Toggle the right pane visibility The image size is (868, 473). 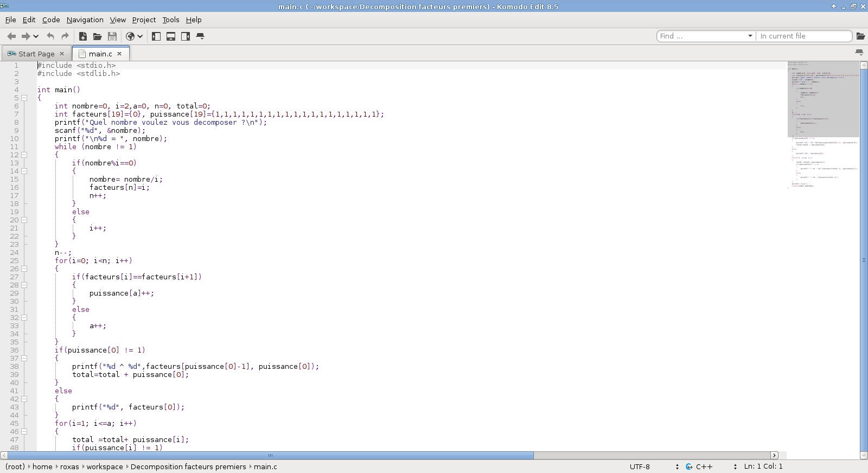(186, 36)
